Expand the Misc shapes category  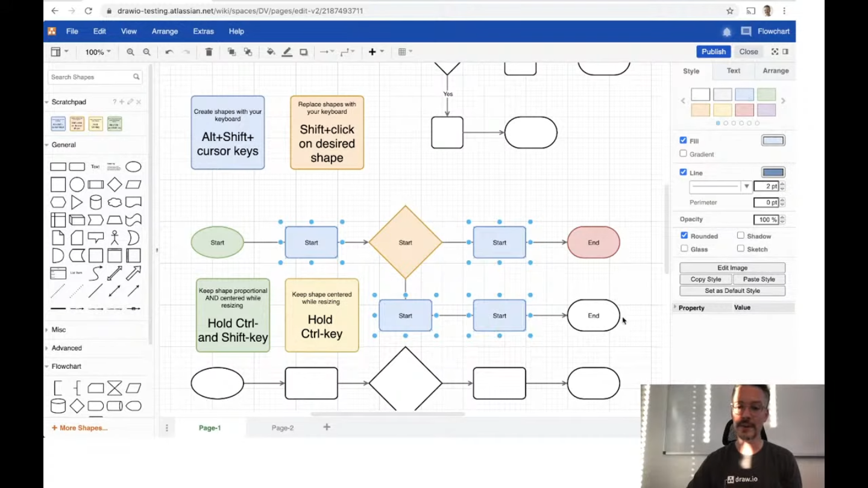(58, 330)
